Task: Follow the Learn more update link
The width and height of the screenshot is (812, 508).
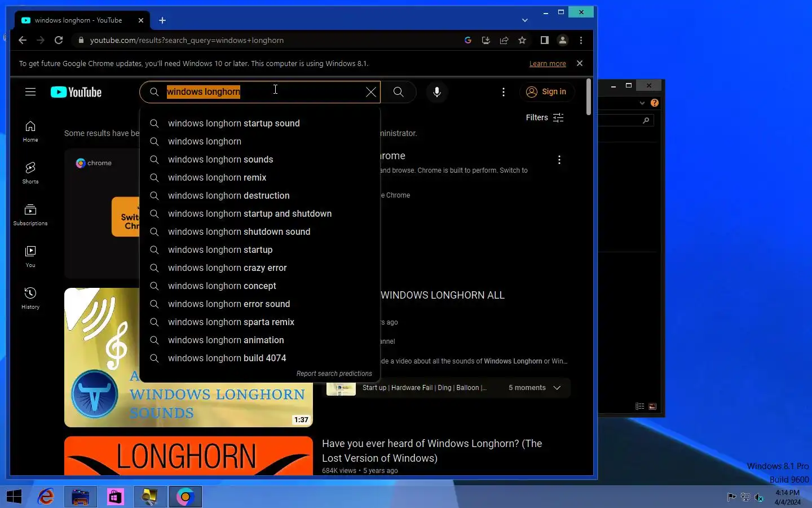Action: click(548, 64)
